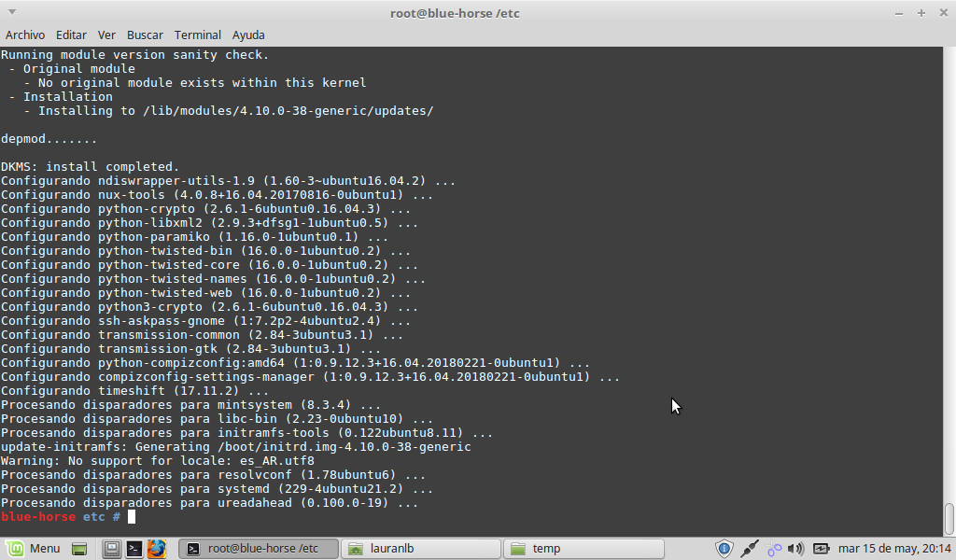Viewport: 956px width, 560px height.
Task: Open the volume speaker icon
Action: [x=795, y=548]
